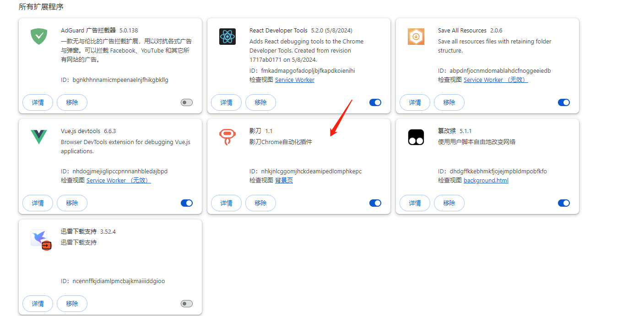Open React Developer Tools Service Worker link
Image resolution: width=644 pixels, height=316 pixels.
tap(295, 80)
